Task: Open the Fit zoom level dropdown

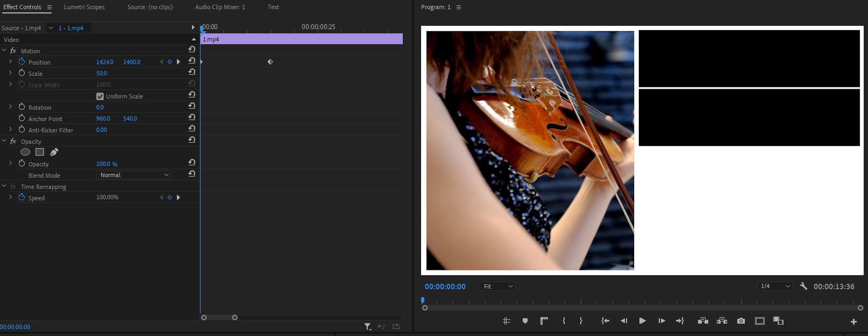Action: (x=497, y=286)
